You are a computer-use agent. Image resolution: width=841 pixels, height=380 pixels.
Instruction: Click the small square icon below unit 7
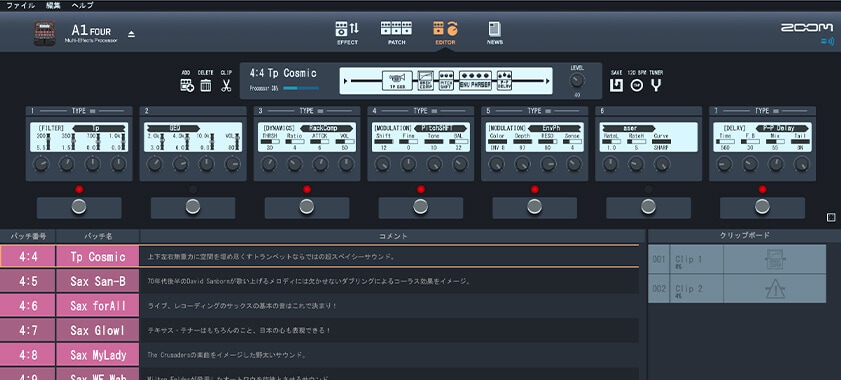[x=831, y=217]
